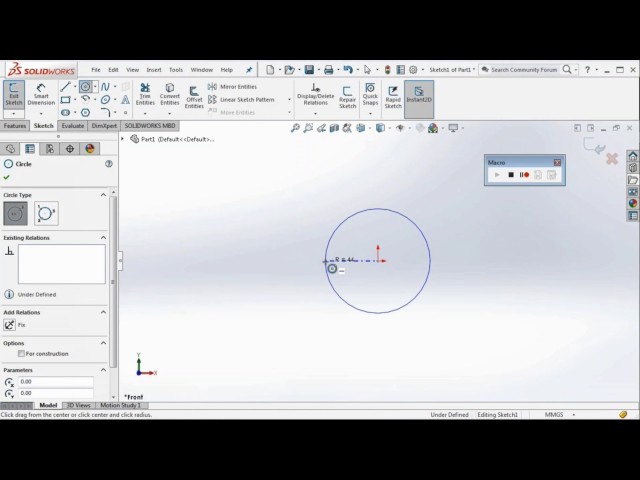640x480 pixels.
Task: Click the X center coordinate field
Action: (x=56, y=382)
